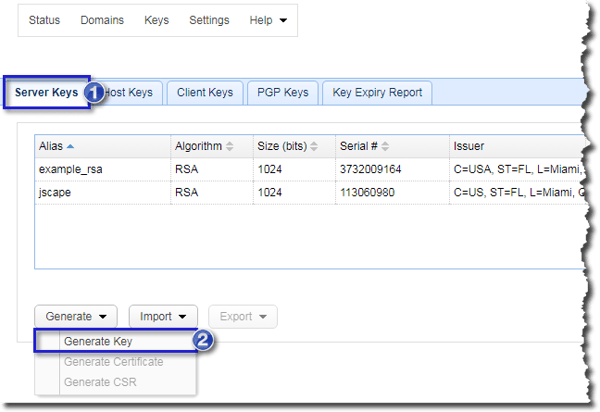The width and height of the screenshot is (600, 412).
Task: Open the Generate dropdown button
Action: 76,316
